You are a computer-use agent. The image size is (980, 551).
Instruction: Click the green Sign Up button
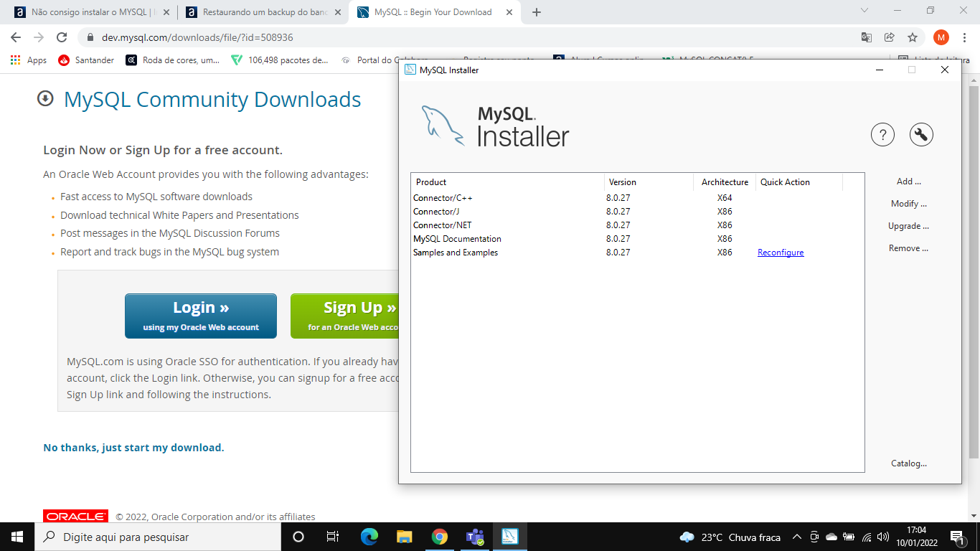tap(344, 316)
